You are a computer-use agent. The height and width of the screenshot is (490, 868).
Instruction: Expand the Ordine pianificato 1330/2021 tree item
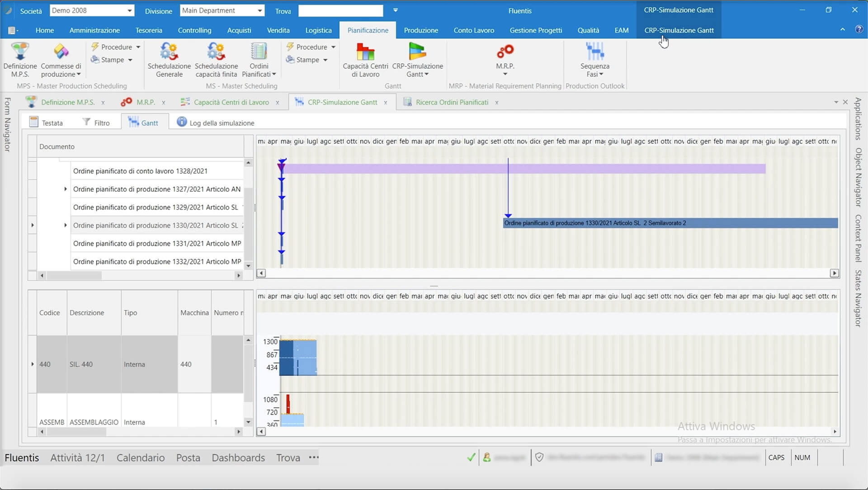click(x=65, y=225)
